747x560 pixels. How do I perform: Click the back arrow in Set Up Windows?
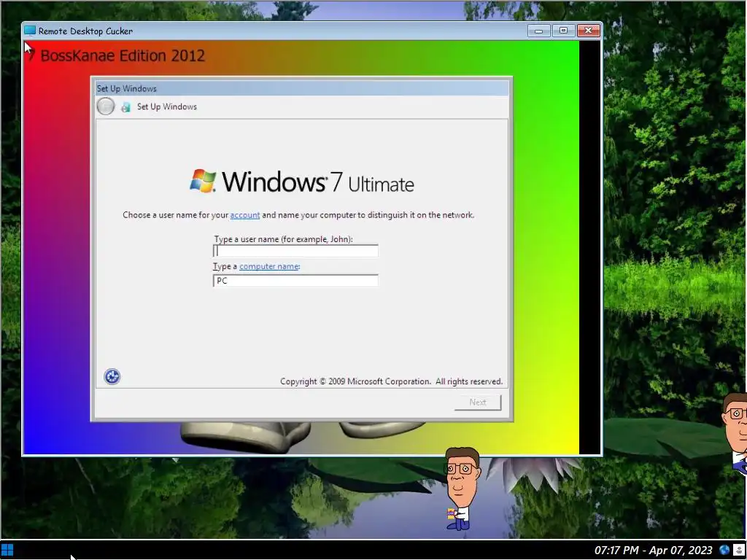coord(106,106)
